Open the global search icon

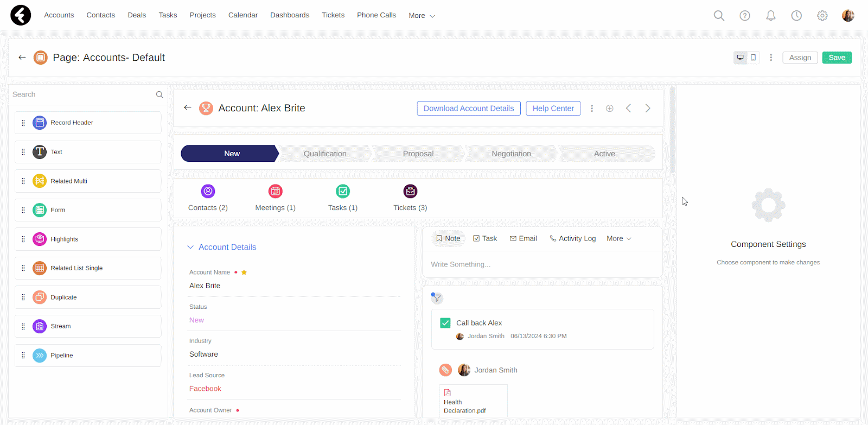(x=719, y=16)
